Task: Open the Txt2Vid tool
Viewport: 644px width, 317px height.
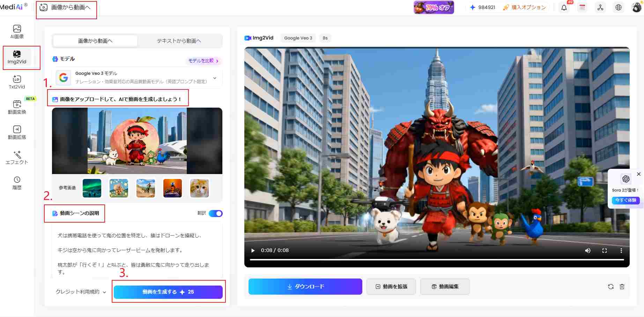Action: click(16, 82)
